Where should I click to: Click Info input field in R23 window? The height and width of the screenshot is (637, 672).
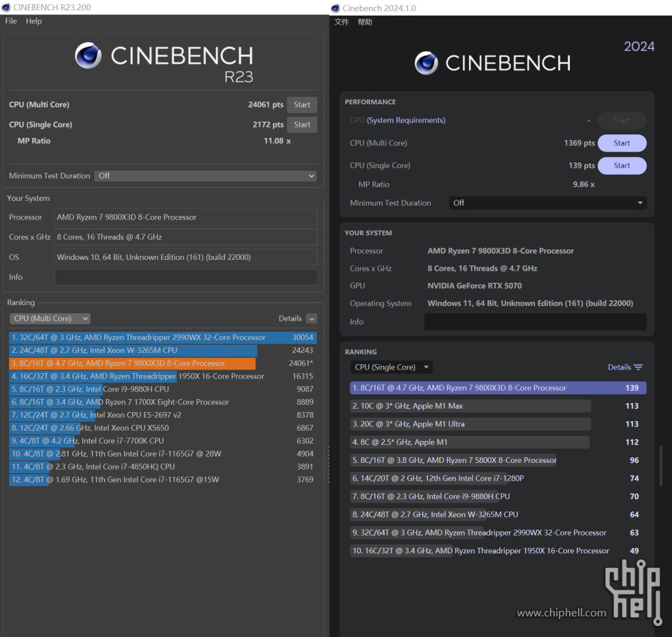186,277
